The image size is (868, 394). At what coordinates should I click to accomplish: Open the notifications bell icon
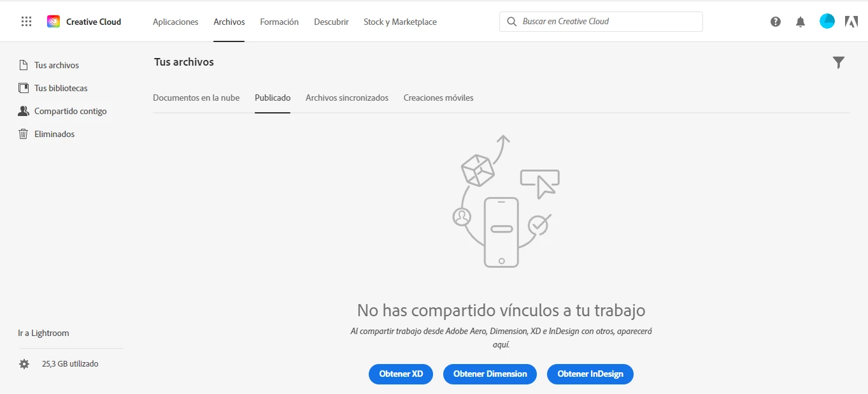(800, 22)
